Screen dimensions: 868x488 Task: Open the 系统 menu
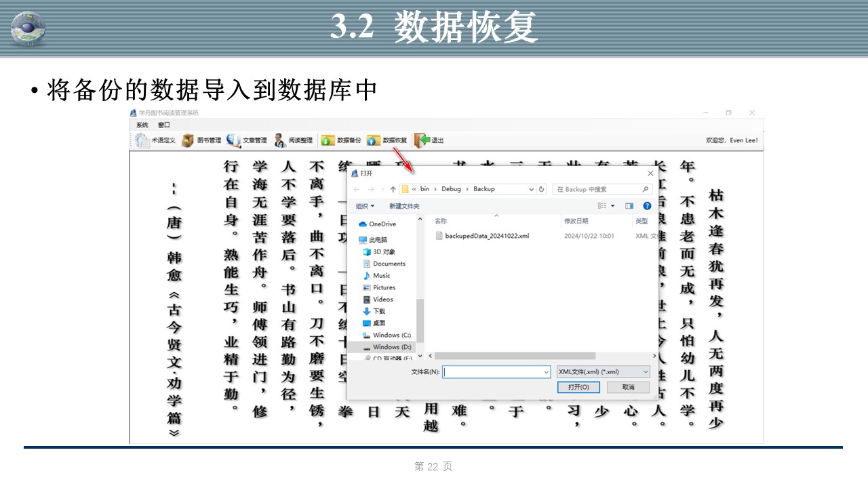(x=142, y=125)
